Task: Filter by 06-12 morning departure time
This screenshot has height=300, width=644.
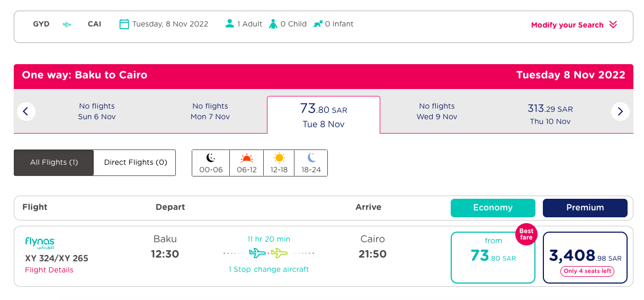Action: point(247,163)
